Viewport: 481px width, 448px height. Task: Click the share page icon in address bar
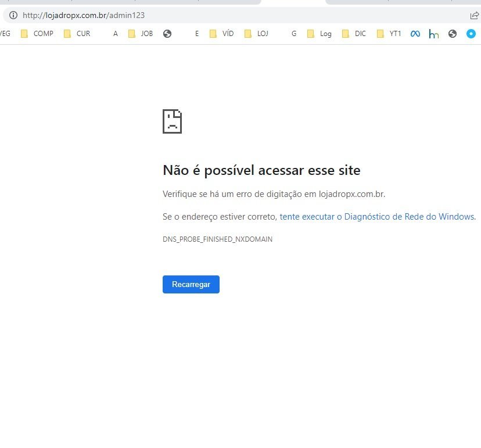[474, 15]
